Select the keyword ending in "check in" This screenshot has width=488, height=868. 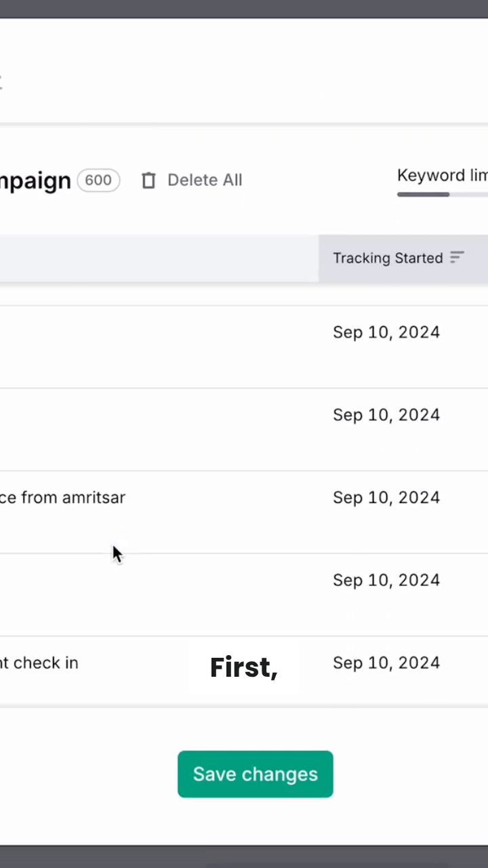point(39,663)
